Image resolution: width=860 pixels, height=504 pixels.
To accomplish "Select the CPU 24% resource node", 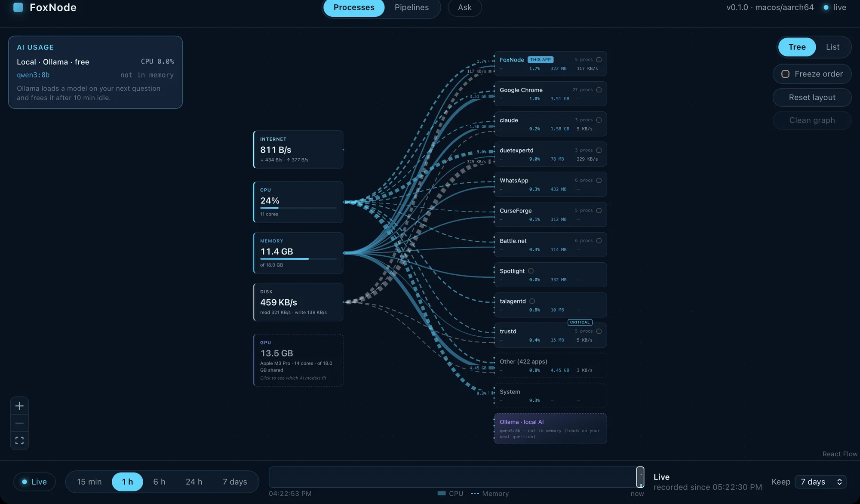I will point(298,202).
